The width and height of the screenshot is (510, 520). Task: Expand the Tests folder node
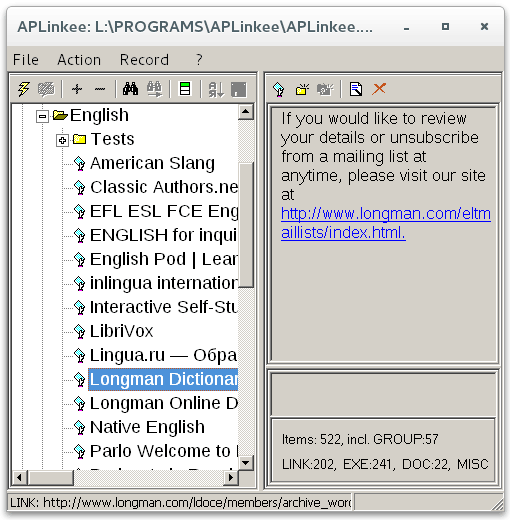coord(62,140)
